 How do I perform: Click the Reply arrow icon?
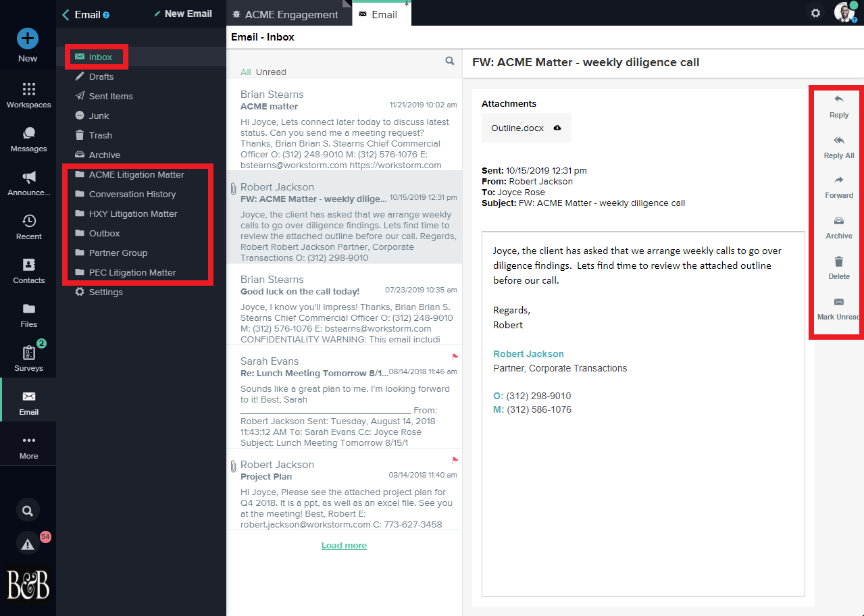tap(838, 100)
